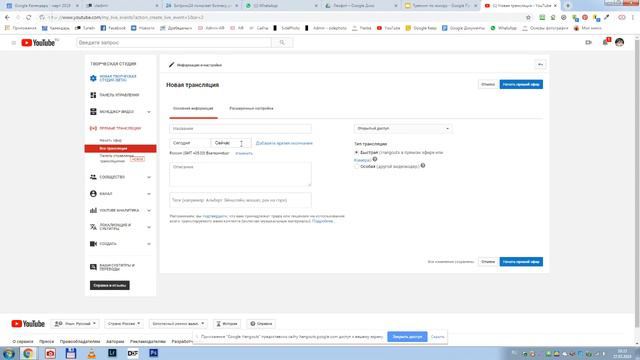Expand the Create section
This screenshot has height=360, width=640.
coord(149,244)
